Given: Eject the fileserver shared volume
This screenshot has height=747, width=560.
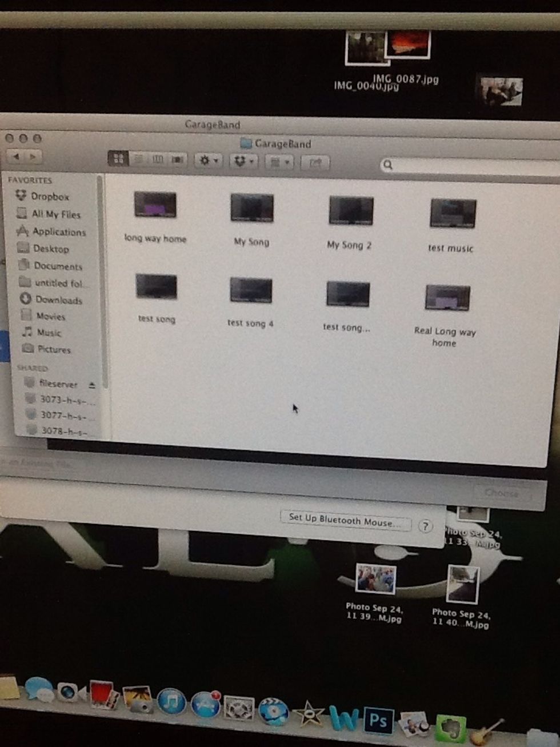Looking at the screenshot, I should click(92, 385).
